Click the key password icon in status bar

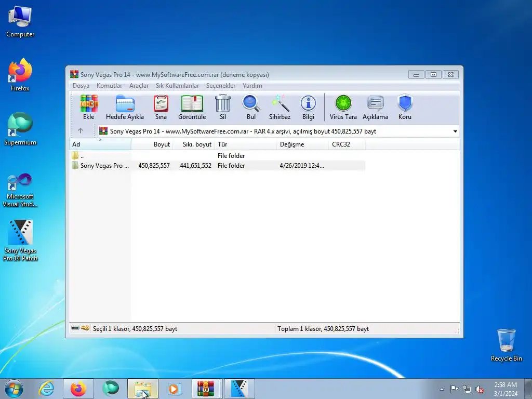(x=85, y=328)
